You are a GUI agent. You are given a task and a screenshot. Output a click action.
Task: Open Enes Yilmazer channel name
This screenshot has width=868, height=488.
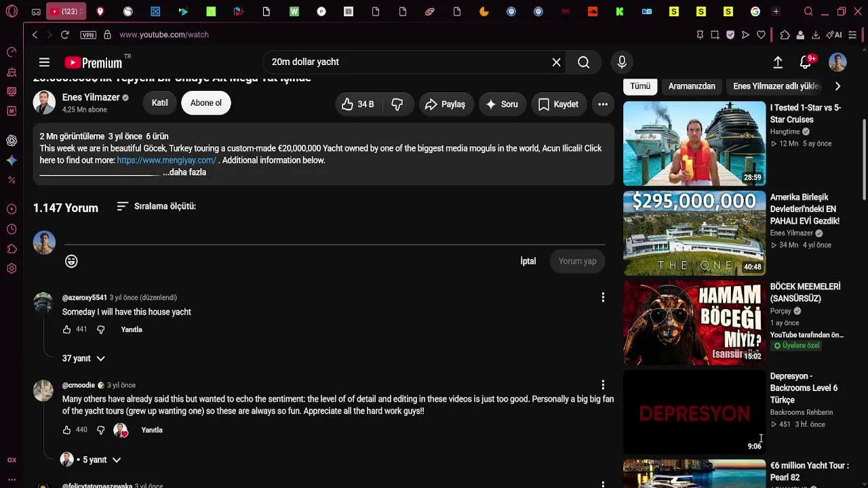[91, 98]
